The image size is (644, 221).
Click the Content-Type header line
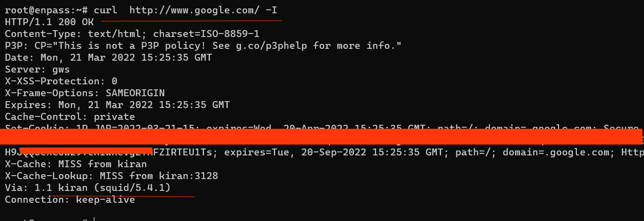pos(132,34)
